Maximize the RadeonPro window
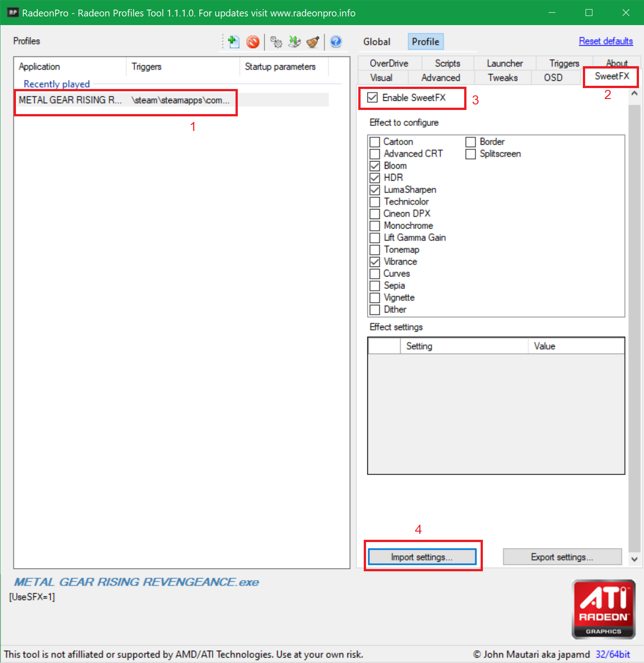This screenshot has height=663, width=644. (x=589, y=13)
